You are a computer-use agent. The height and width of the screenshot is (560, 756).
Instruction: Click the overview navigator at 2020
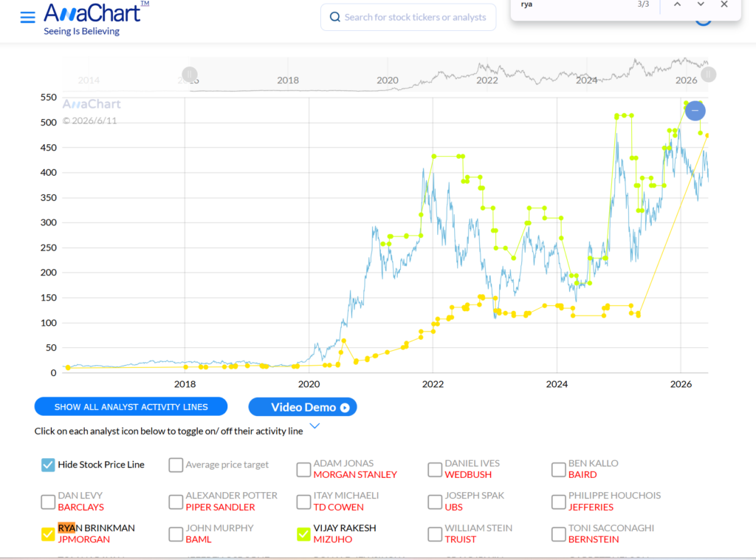[x=387, y=80]
